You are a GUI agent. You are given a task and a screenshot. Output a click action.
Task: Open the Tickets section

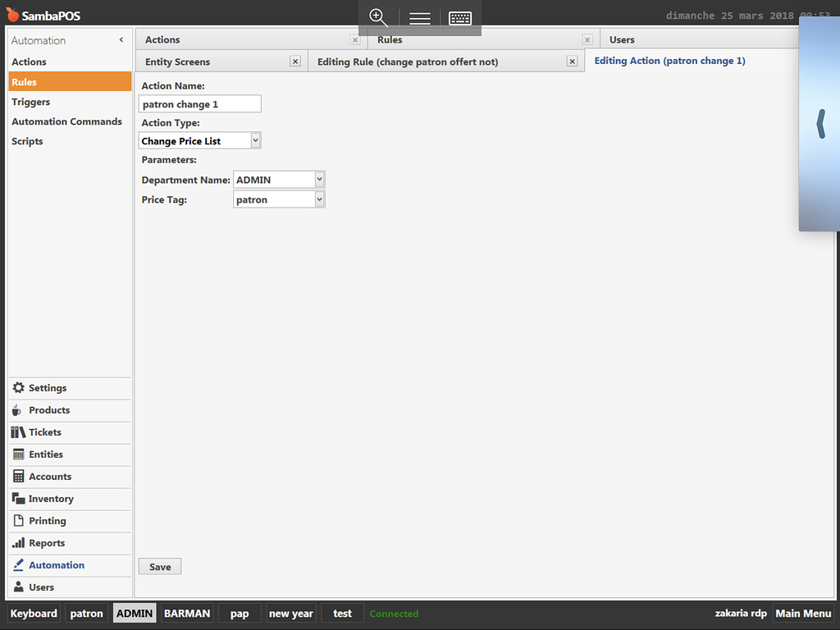click(x=43, y=431)
